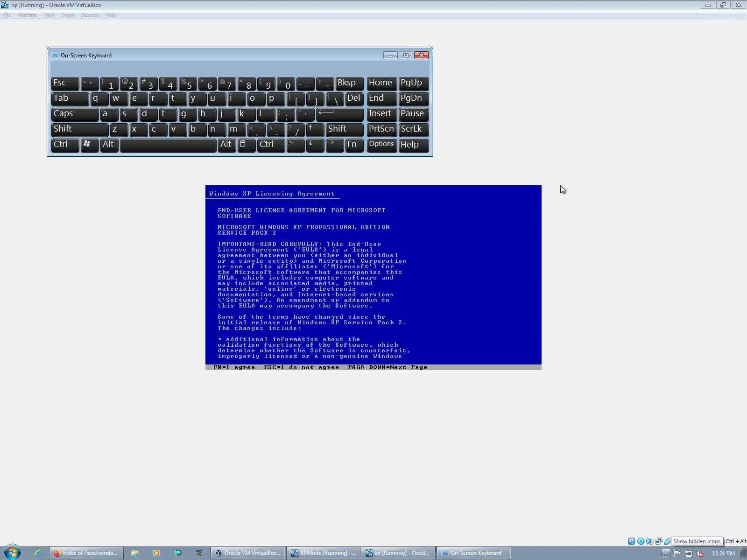Toggle the ScrLk key
This screenshot has width=747, height=560.
(x=414, y=130)
